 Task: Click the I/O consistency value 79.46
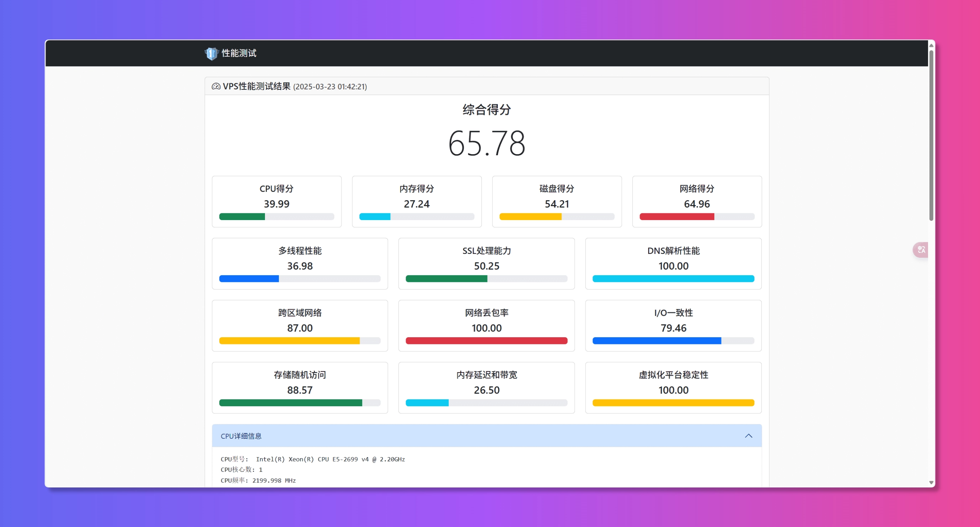[x=673, y=328]
